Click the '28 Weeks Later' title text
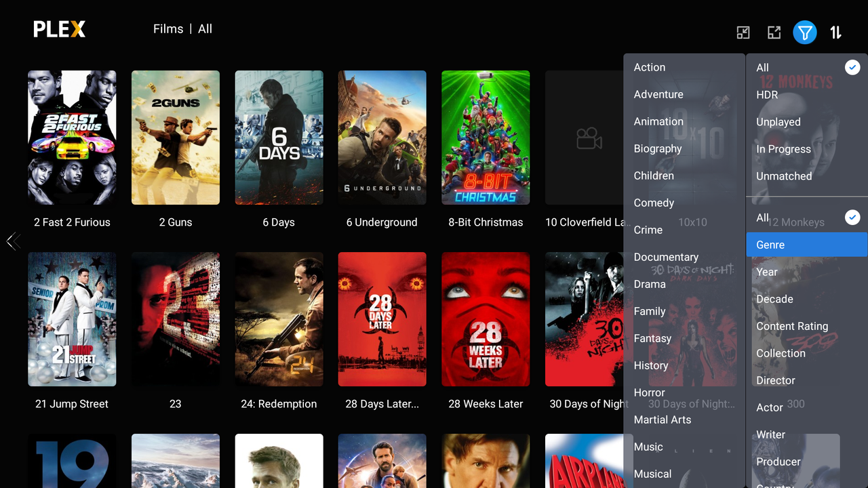This screenshot has height=488, width=868. pyautogui.click(x=486, y=404)
